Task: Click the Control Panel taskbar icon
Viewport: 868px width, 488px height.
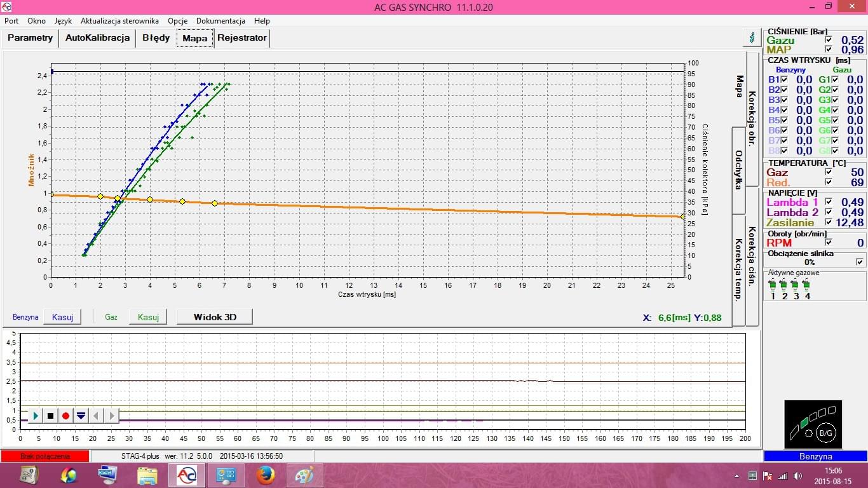Action: (x=226, y=475)
